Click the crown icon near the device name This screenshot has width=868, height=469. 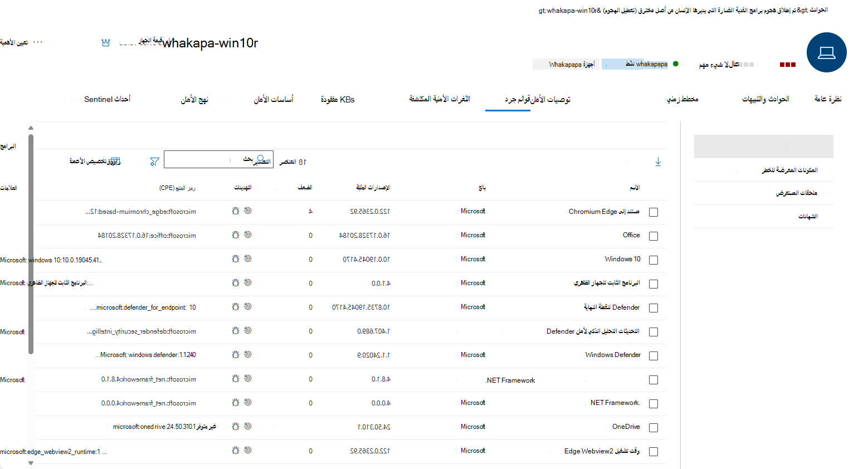pos(106,43)
